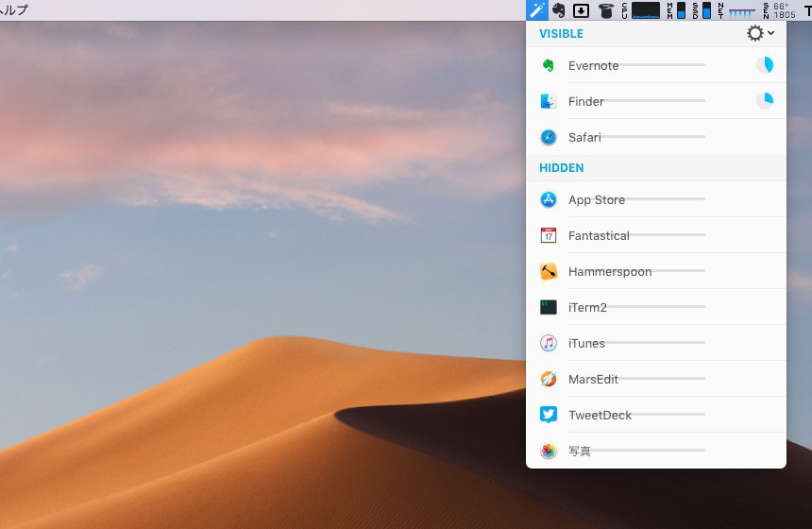Click the Fantastical app entry

point(599,236)
